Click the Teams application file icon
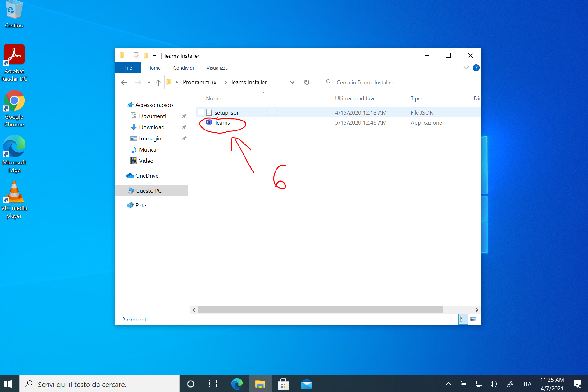588x392 pixels. tap(209, 122)
